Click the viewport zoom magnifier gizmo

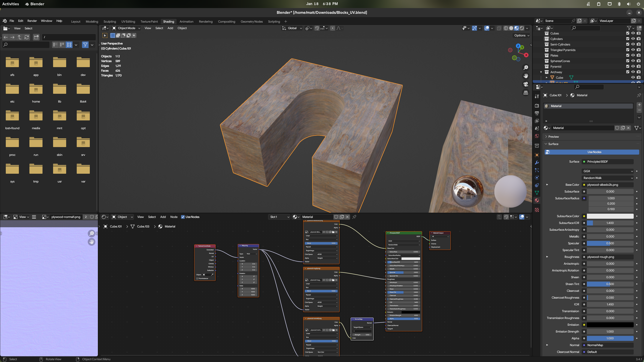(x=526, y=68)
